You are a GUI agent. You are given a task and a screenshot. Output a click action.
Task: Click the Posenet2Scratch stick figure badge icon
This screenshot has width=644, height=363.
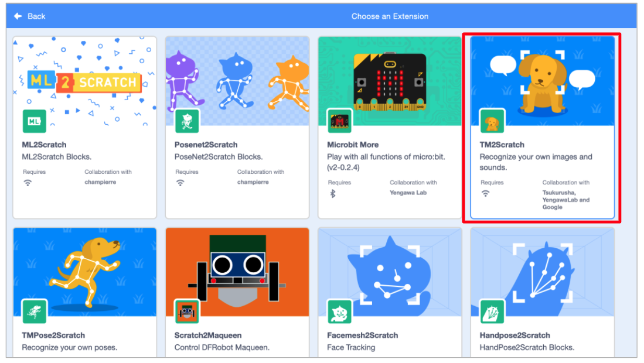(x=187, y=121)
